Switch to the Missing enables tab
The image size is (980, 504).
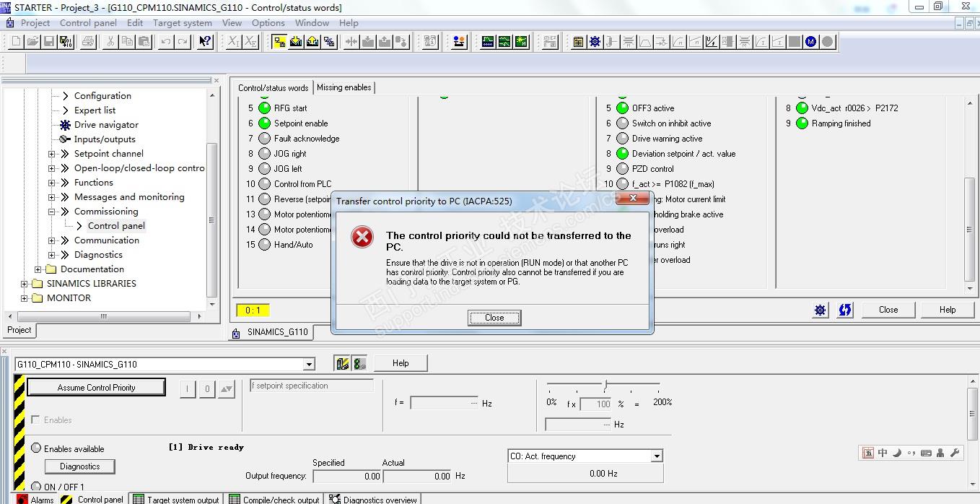click(344, 87)
